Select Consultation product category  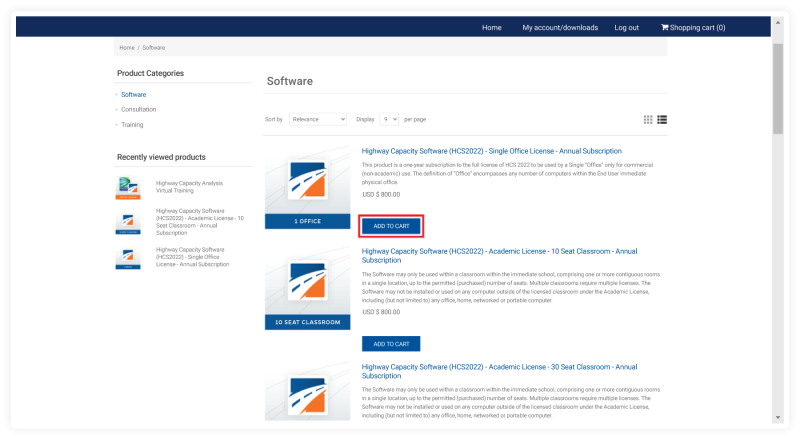pyautogui.click(x=138, y=109)
